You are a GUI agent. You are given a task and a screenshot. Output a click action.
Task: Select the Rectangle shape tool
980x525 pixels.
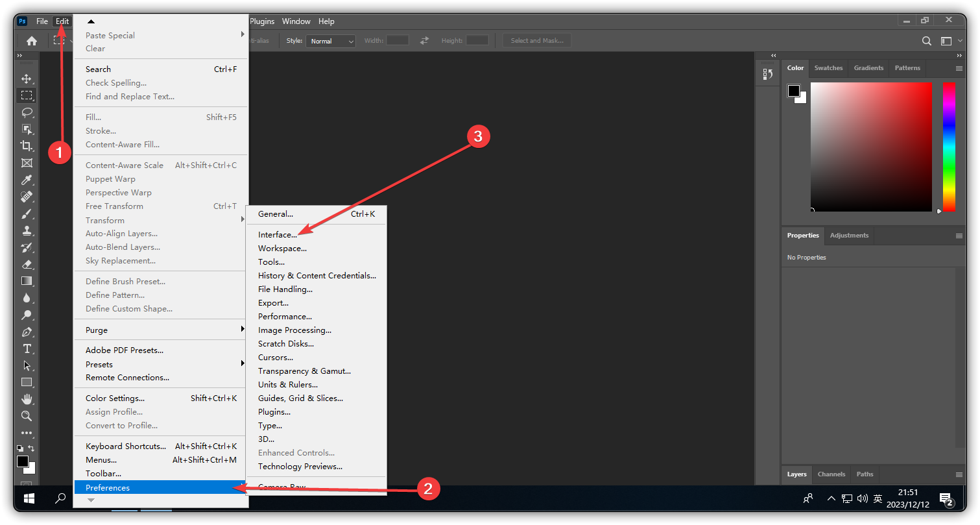click(27, 382)
